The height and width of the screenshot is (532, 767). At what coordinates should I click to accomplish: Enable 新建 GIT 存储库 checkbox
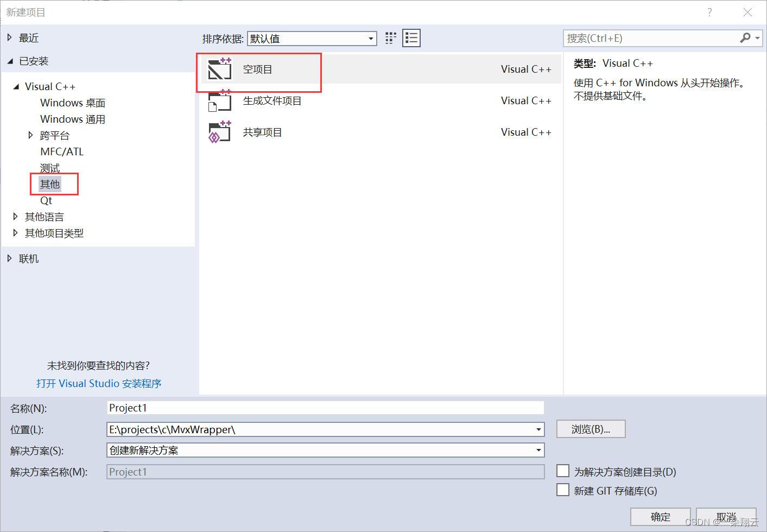click(x=563, y=490)
